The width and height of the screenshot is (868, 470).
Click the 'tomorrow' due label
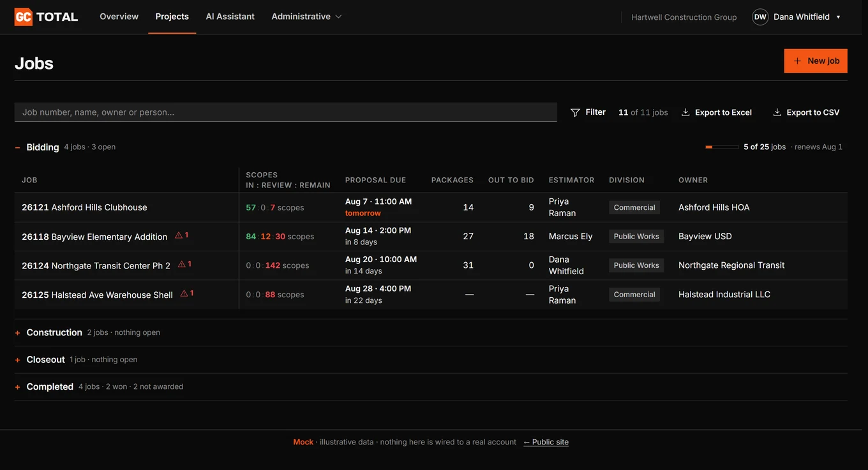pyautogui.click(x=363, y=213)
